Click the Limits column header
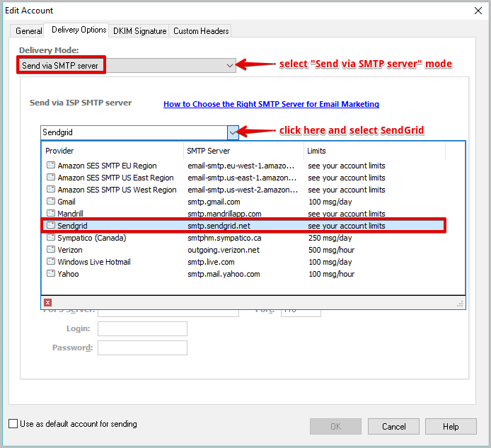 [374, 151]
